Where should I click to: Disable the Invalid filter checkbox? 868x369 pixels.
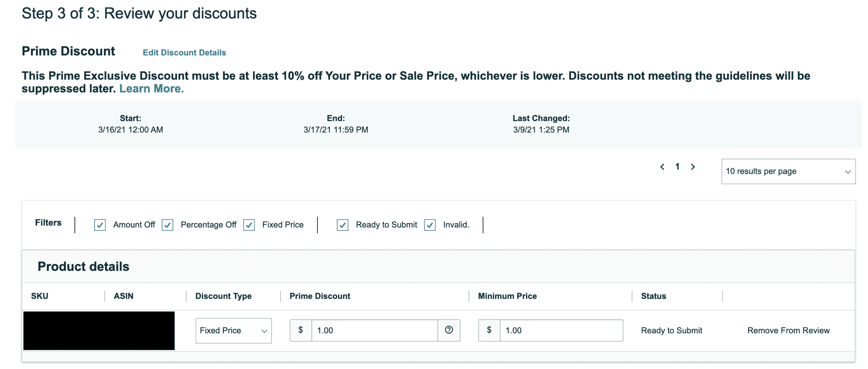click(430, 225)
